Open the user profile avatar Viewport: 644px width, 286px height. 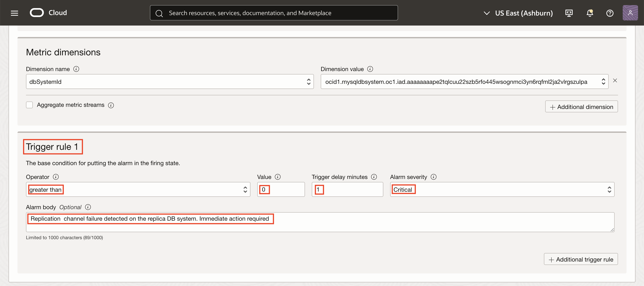630,13
